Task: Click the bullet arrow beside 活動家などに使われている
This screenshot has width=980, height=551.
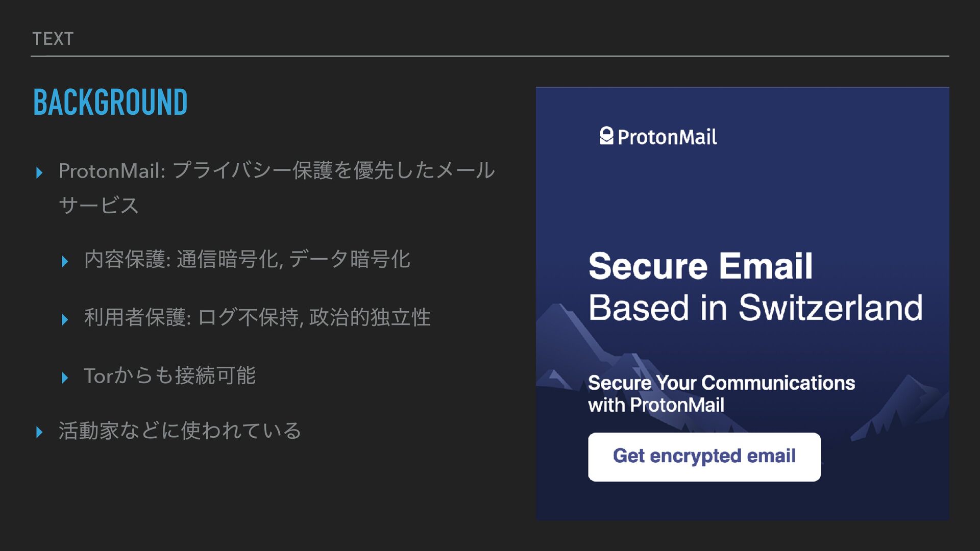Action: click(x=39, y=433)
